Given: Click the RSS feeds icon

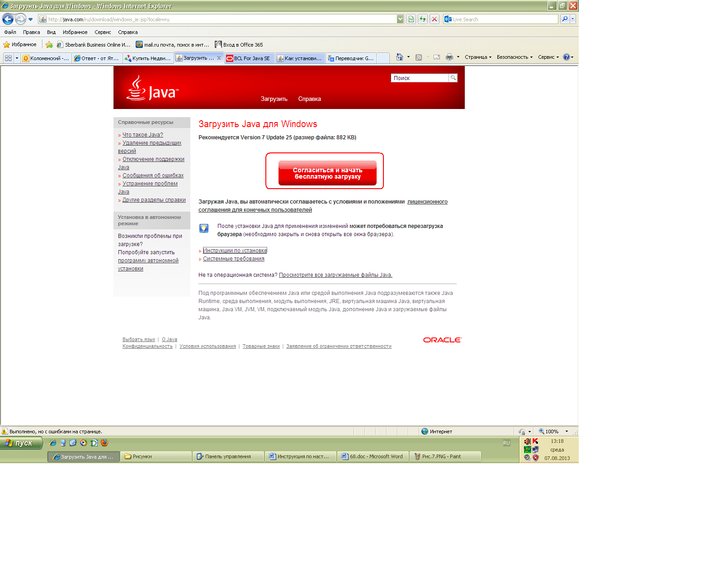Looking at the screenshot, I should (x=419, y=57).
